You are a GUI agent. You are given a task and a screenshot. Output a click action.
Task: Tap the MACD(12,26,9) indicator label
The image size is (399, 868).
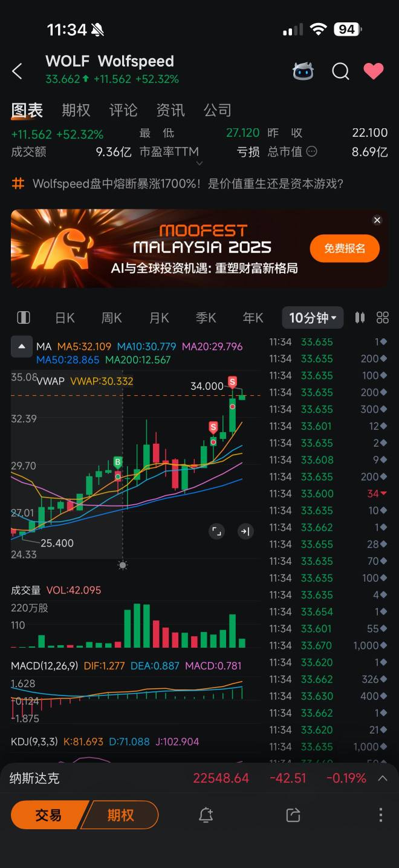45,666
